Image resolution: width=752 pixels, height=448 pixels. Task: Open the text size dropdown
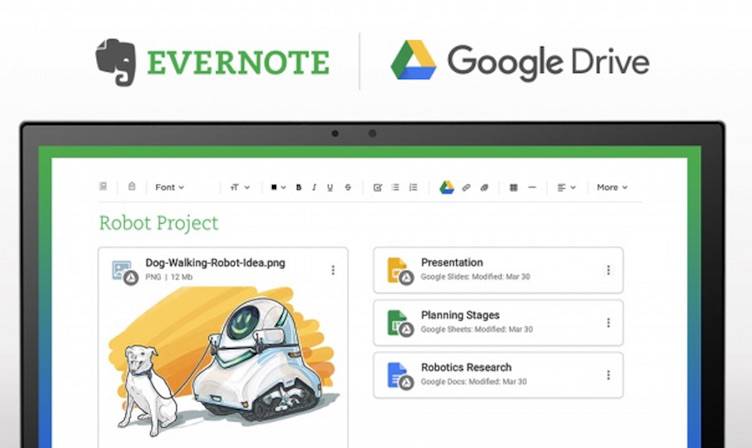(240, 187)
